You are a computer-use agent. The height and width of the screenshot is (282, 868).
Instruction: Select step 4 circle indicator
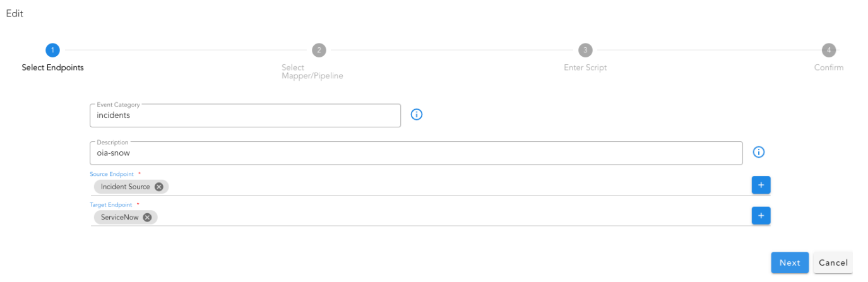click(x=828, y=50)
